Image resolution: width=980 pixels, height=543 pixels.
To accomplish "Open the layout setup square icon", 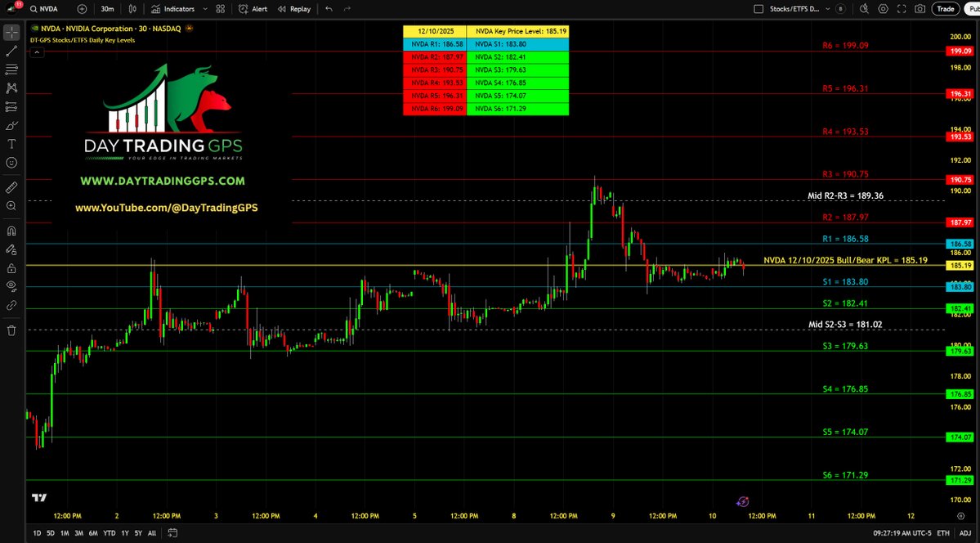I will (x=758, y=9).
